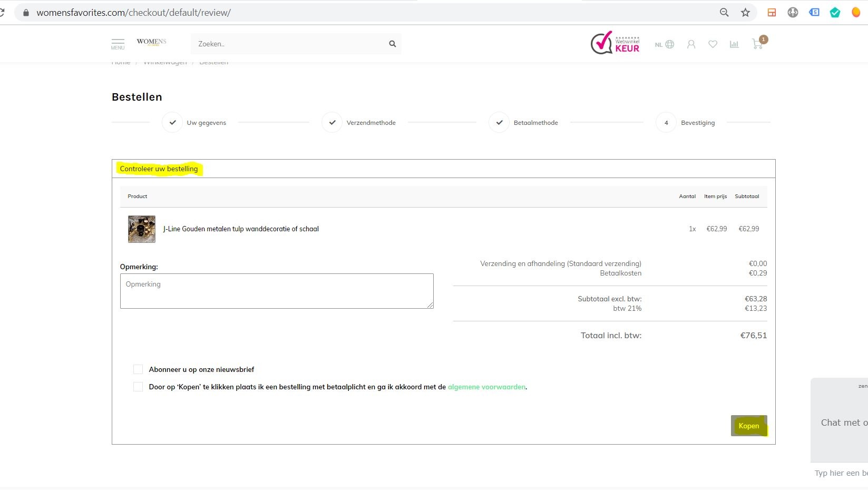
Task: Open the shopping cart icon
Action: (759, 43)
